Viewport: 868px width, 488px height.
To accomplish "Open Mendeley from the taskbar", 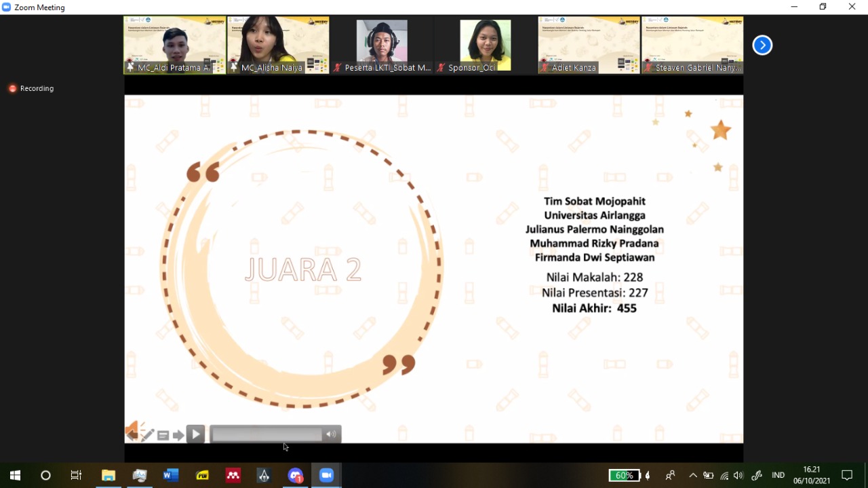I will [x=233, y=475].
